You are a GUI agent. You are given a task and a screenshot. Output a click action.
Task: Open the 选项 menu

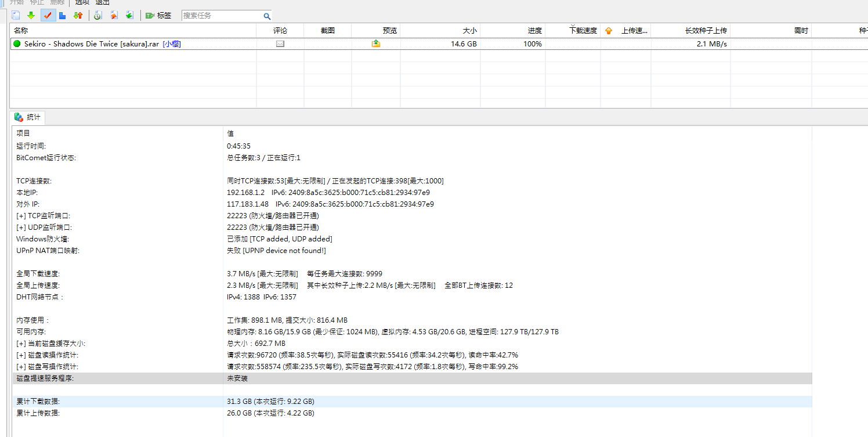82,2
